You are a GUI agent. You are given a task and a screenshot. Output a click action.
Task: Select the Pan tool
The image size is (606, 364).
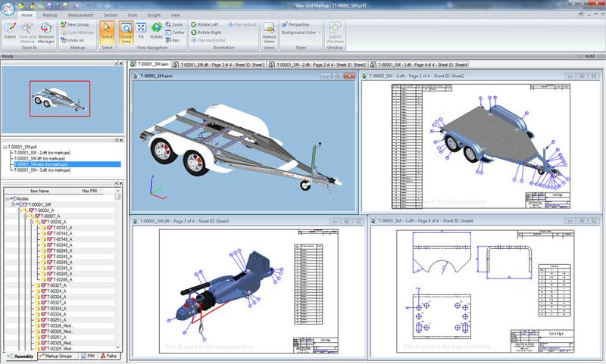(173, 40)
